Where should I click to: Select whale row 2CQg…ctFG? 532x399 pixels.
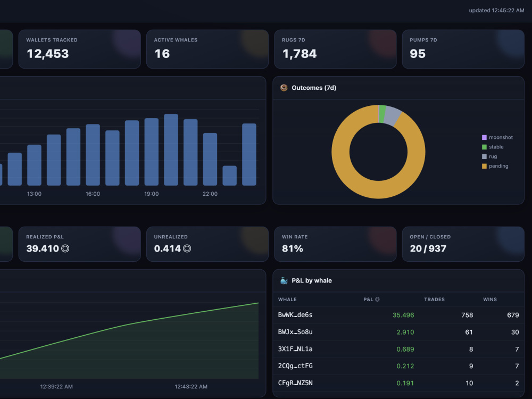(398, 366)
